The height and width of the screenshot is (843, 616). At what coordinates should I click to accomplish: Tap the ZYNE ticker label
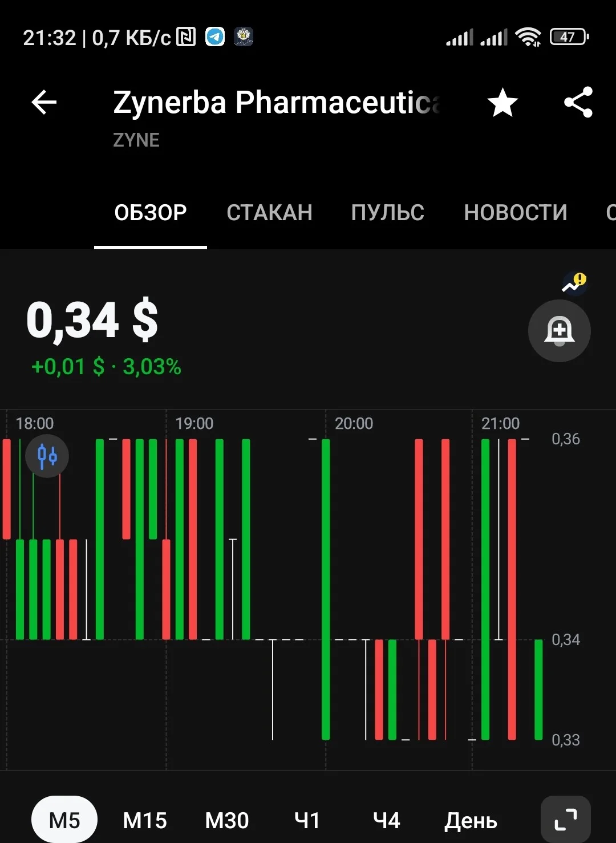(x=136, y=140)
